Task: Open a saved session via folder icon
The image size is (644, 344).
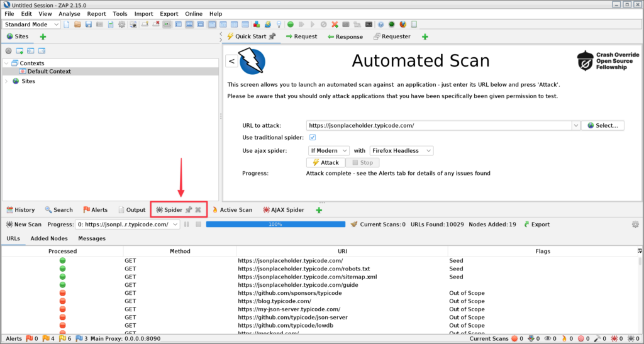Action: click(77, 25)
